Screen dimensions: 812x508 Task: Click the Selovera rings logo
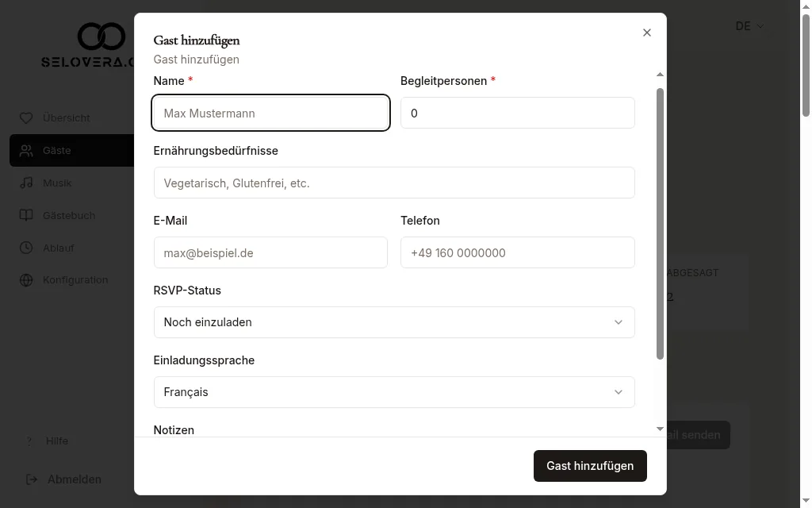pos(101,37)
